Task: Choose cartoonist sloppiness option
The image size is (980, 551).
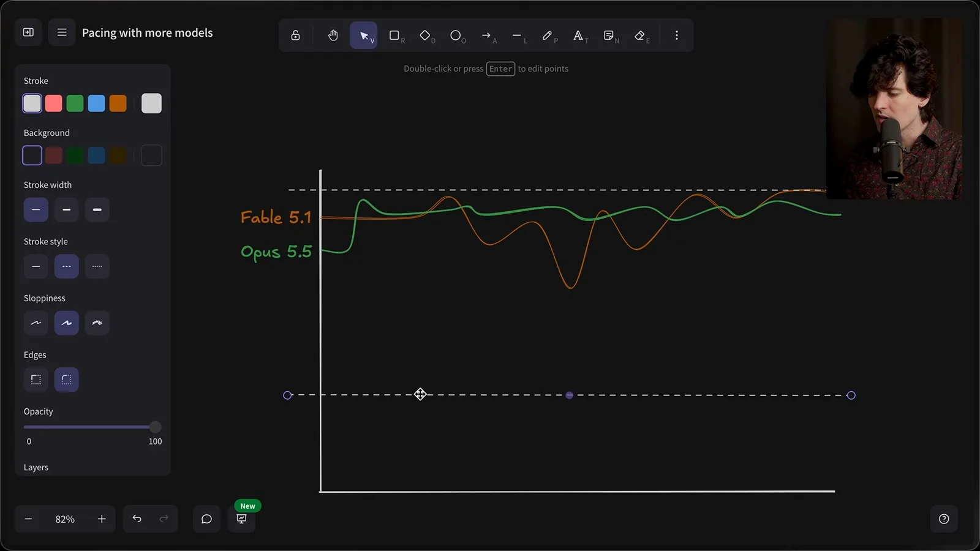Action: (x=97, y=323)
